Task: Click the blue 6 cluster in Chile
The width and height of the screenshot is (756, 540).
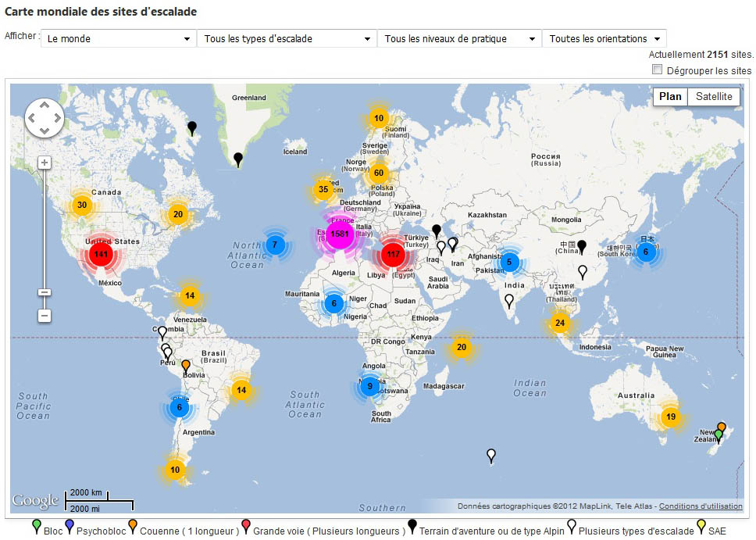Action: click(179, 408)
